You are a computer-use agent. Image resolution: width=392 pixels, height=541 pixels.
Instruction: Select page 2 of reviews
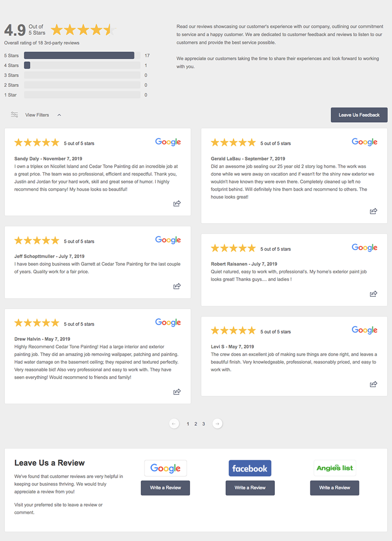196,424
